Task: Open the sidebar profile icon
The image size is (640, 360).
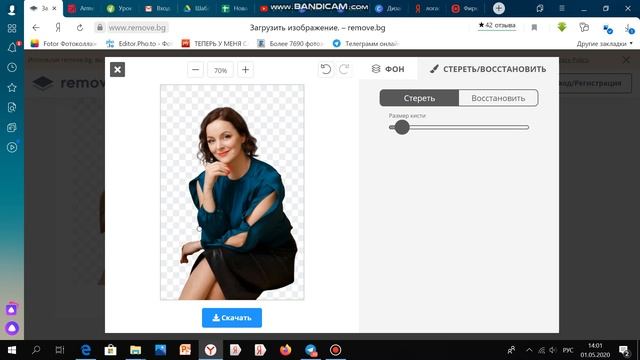Action: coord(12,9)
